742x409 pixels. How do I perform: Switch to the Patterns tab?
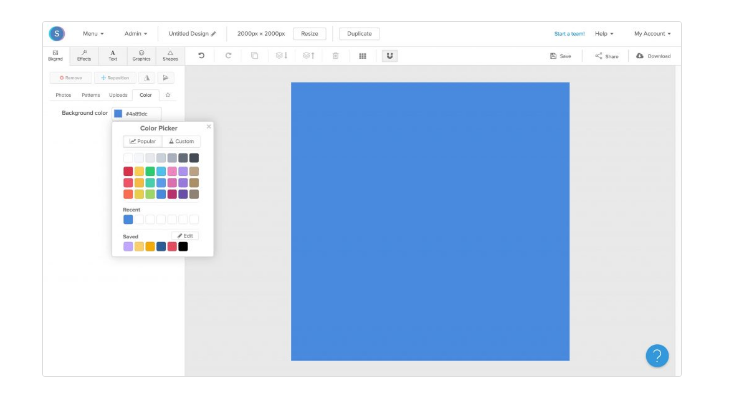[x=90, y=95]
